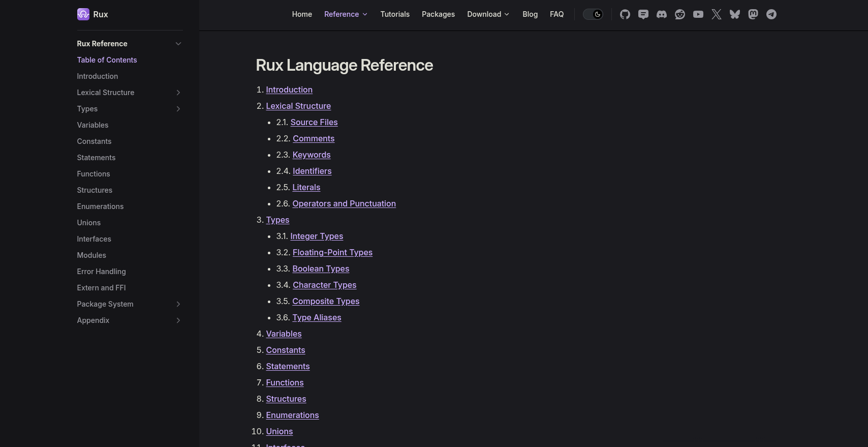Screen dimensions: 868x447
Task: Open the Keywords link
Action: [x=312, y=155]
